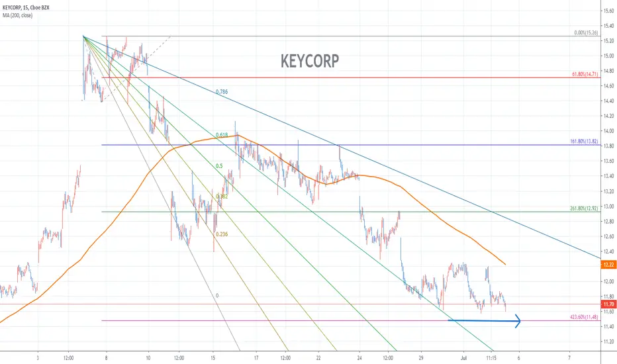Click date 15 on the time axis
The width and height of the screenshot is (617, 364).
pos(213,358)
